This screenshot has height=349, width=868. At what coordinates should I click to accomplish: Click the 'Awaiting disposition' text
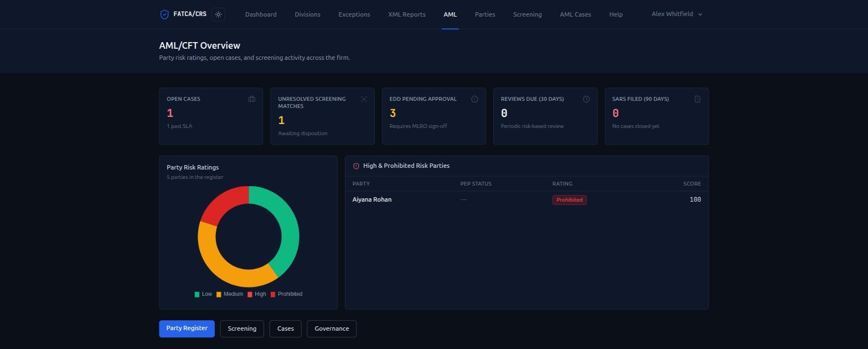coord(302,134)
